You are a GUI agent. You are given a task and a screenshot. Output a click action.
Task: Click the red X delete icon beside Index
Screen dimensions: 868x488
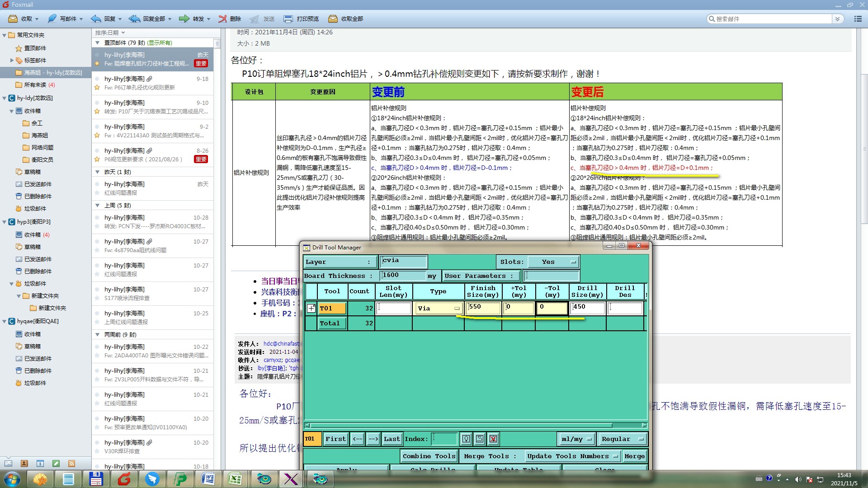pyautogui.click(x=493, y=439)
